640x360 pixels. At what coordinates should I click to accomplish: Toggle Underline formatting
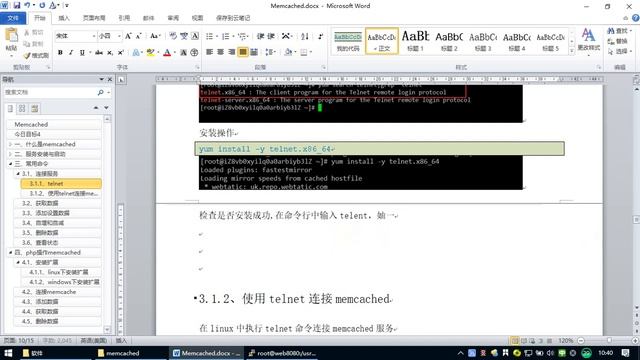(82, 52)
